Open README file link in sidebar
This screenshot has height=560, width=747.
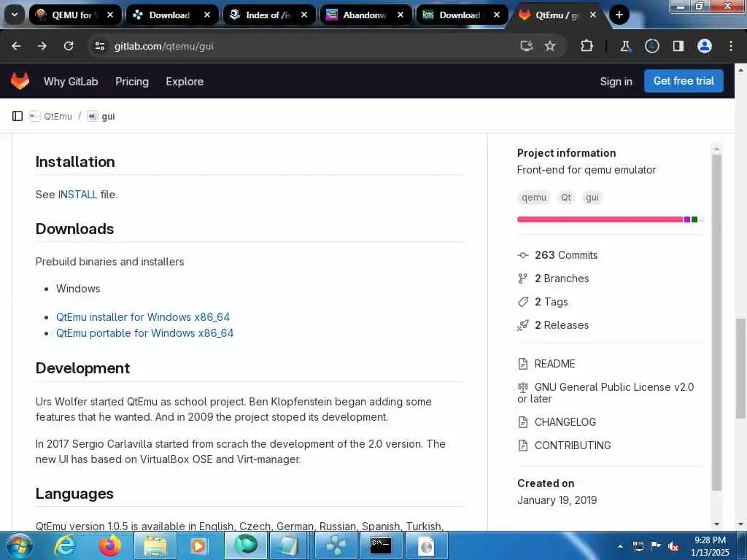(x=554, y=364)
